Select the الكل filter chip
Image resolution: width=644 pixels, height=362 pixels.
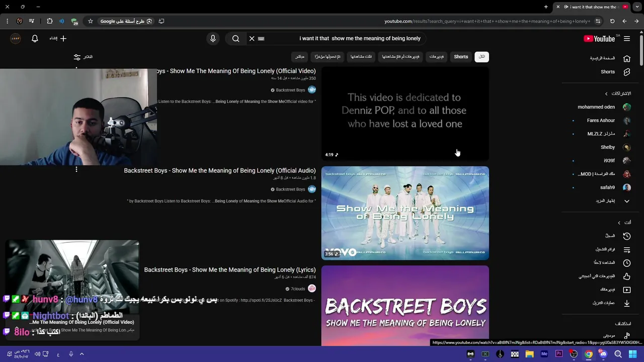[481, 57]
